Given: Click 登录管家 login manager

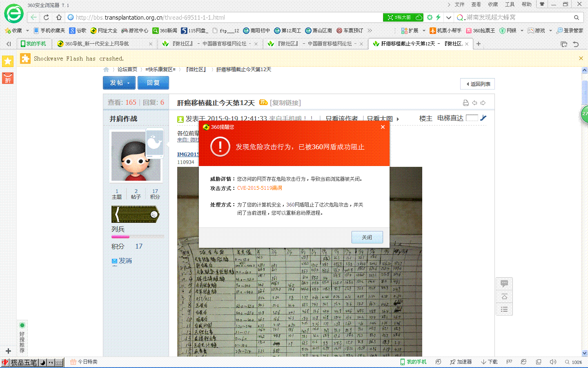Looking at the screenshot, I should pos(570,31).
